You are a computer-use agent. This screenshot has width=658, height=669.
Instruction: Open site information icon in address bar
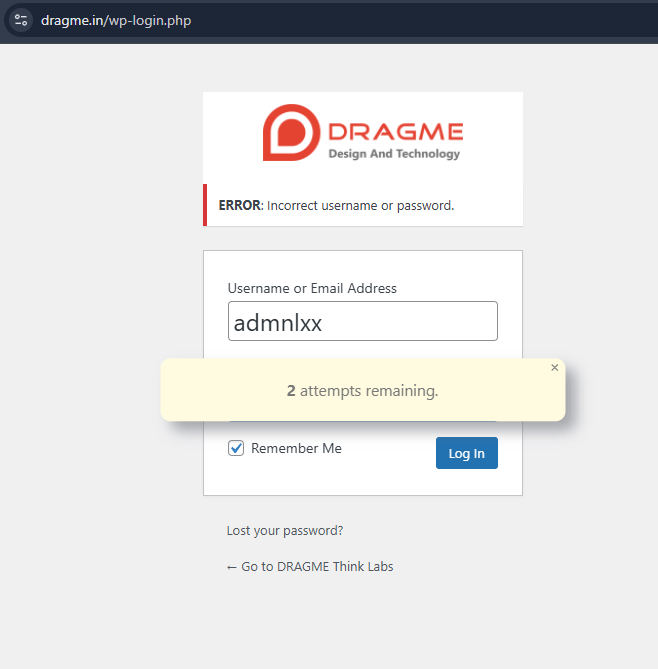click(x=21, y=20)
